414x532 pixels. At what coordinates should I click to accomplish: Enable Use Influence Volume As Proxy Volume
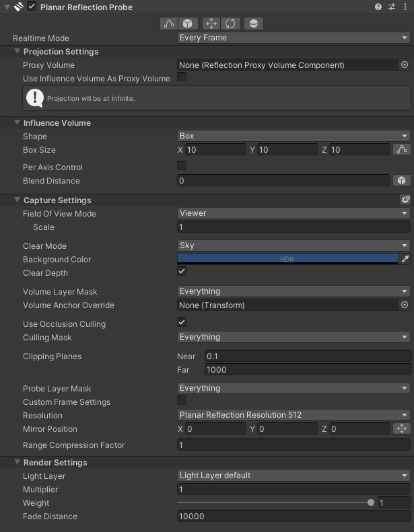182,78
